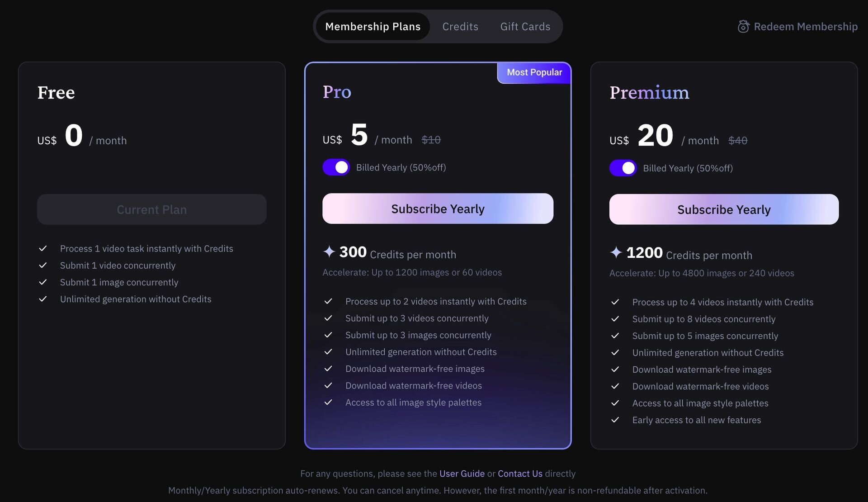Click checkmark beside Early access to all new features
The height and width of the screenshot is (502, 868).
tap(615, 420)
